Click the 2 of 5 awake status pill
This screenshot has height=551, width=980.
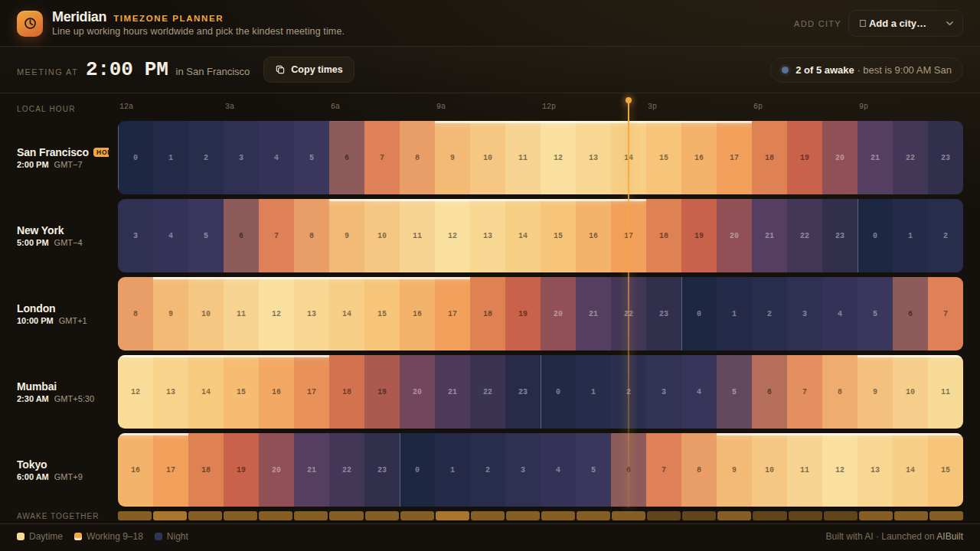pyautogui.click(x=867, y=70)
